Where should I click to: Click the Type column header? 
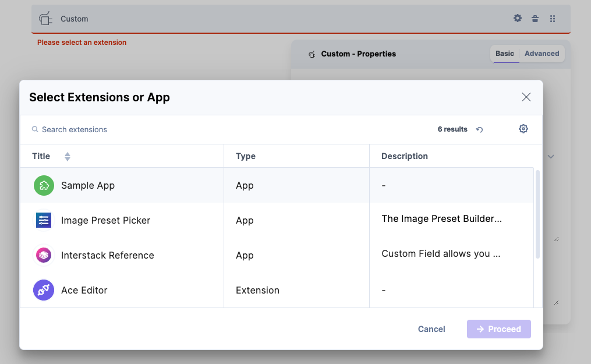245,156
